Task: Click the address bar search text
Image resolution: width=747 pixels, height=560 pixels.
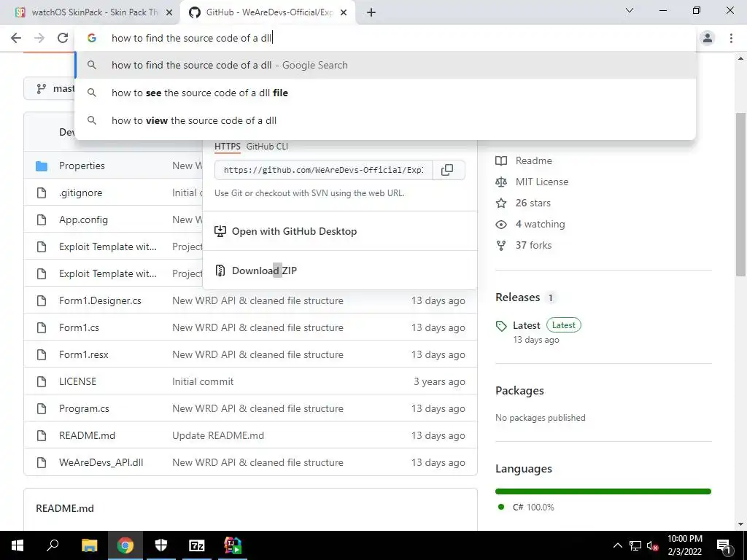Action: 191,38
